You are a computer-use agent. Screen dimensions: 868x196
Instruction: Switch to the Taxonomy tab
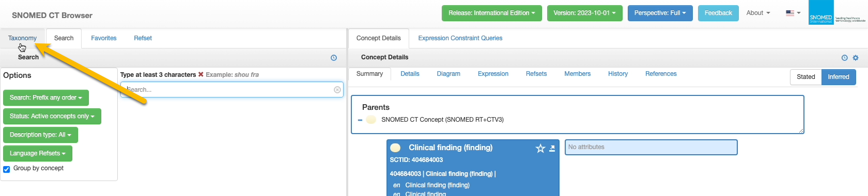[22, 38]
